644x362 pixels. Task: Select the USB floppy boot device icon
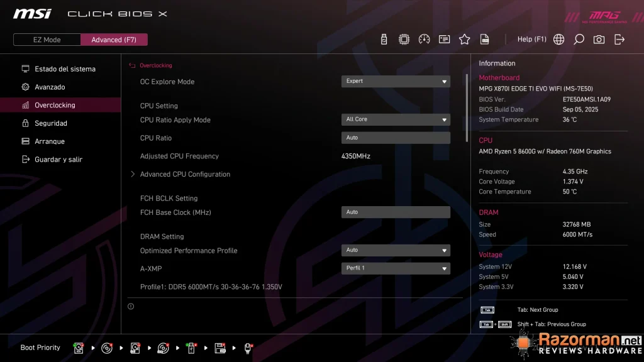220,348
